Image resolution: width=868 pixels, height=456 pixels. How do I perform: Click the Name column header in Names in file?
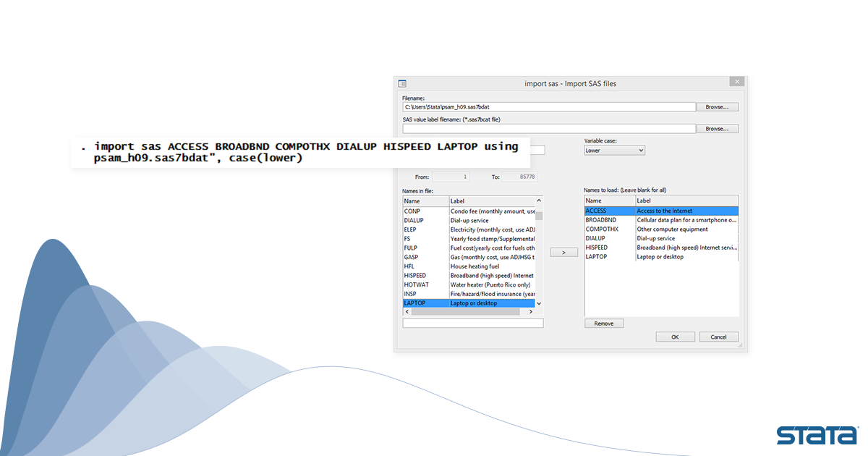pyautogui.click(x=425, y=200)
